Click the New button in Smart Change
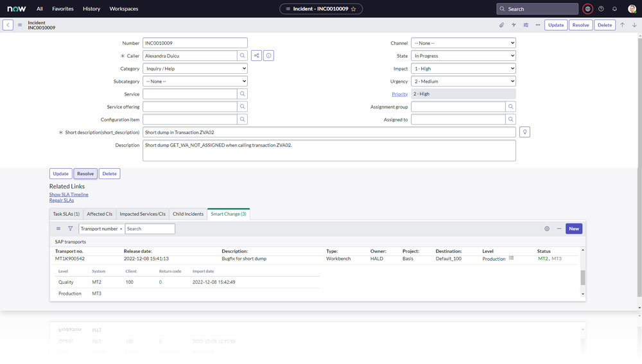Viewport: 642px width, 364px height. click(x=573, y=229)
